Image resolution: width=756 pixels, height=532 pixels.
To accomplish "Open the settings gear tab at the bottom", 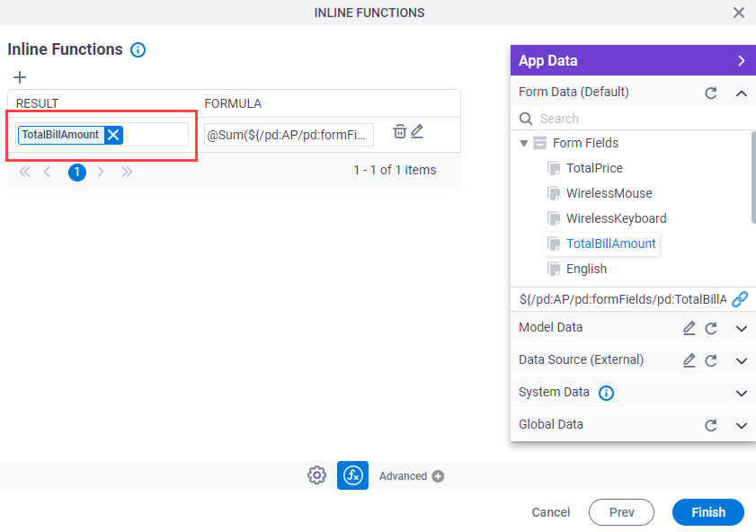I will click(316, 475).
